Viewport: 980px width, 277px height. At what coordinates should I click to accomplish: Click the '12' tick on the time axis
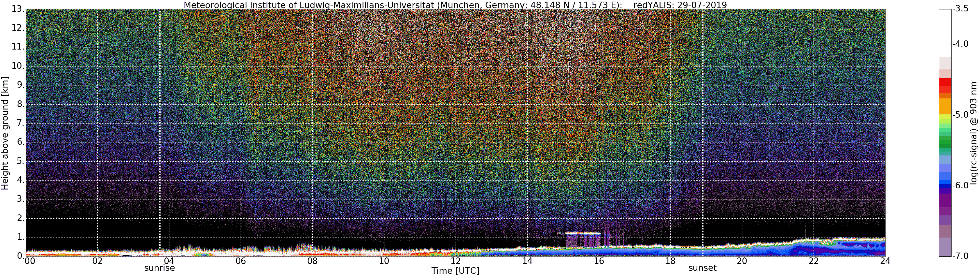tap(455, 261)
